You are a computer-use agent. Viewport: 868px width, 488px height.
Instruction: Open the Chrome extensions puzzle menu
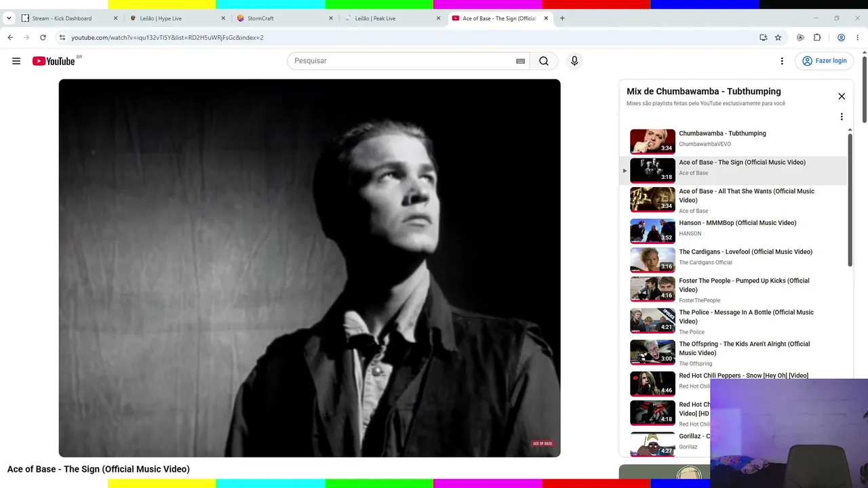[x=816, y=37]
